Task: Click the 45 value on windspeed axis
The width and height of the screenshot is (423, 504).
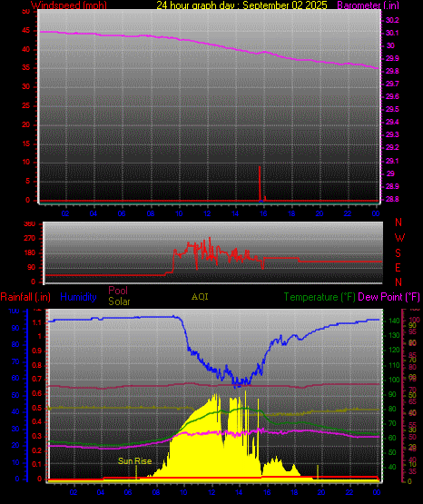Action: pyautogui.click(x=26, y=31)
